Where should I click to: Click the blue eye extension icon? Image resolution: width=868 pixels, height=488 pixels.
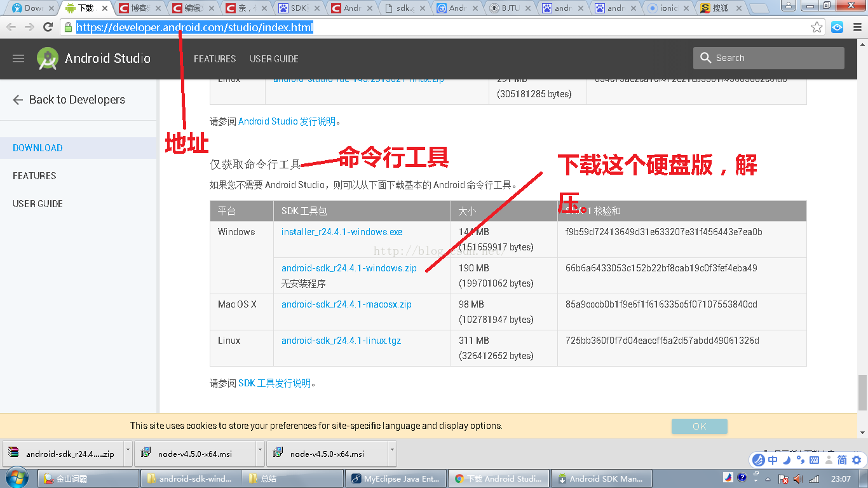click(837, 27)
